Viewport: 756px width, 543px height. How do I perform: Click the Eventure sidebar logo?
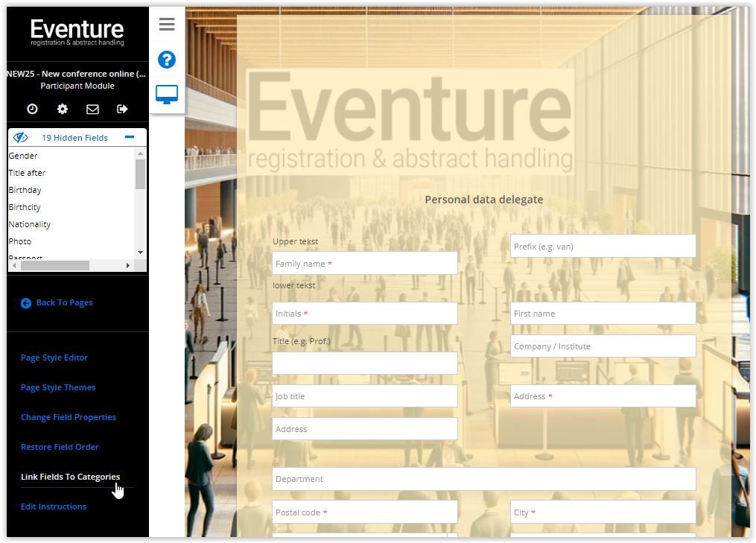(77, 32)
